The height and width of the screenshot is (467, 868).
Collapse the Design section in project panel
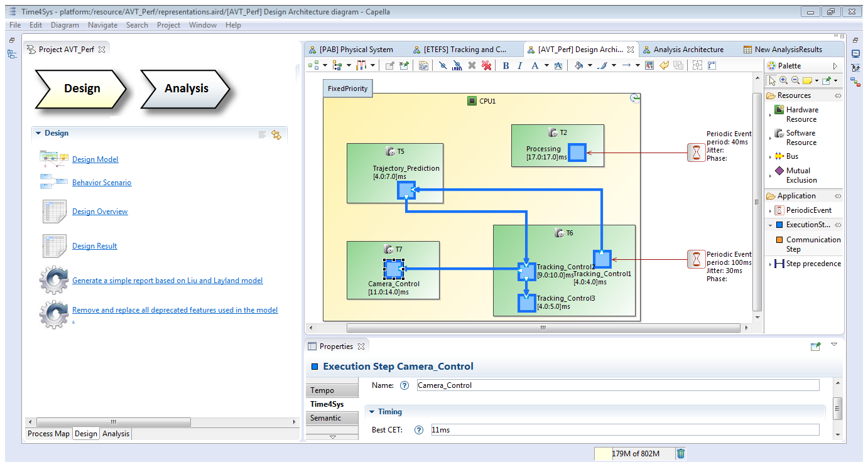(x=38, y=133)
